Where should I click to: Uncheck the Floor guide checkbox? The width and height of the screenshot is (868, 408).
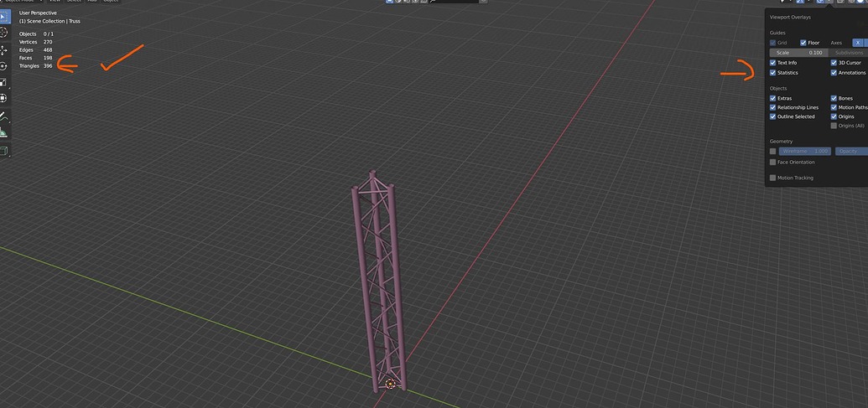(x=803, y=43)
